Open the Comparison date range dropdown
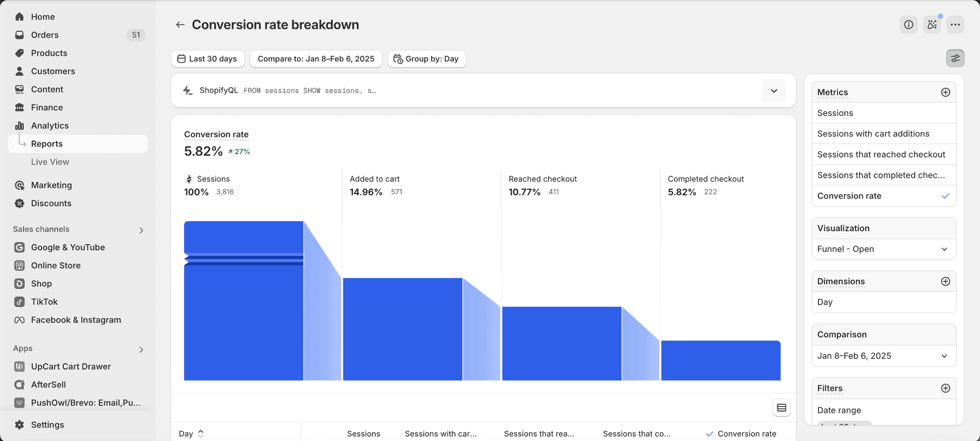The height and width of the screenshot is (441, 980). (x=883, y=356)
